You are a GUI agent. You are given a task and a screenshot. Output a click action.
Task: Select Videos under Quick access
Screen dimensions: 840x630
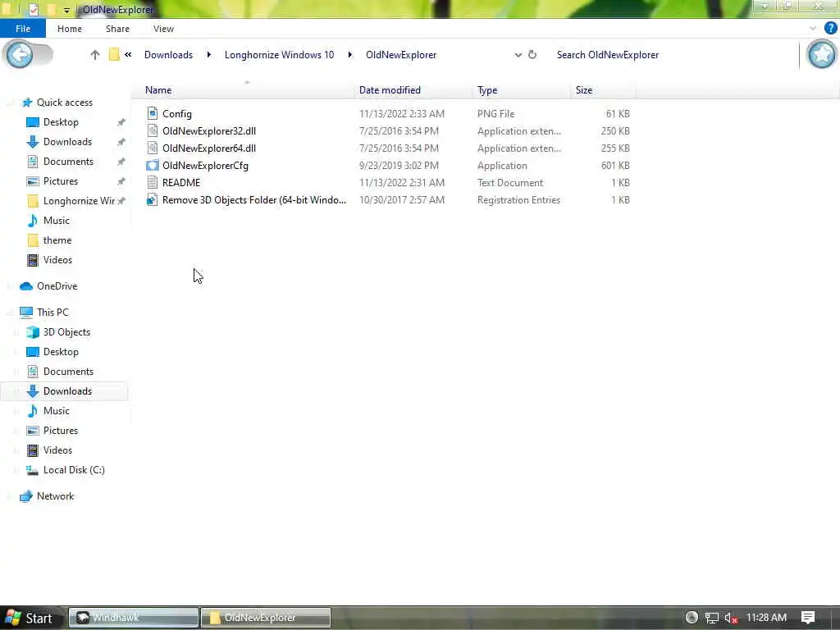pos(57,260)
